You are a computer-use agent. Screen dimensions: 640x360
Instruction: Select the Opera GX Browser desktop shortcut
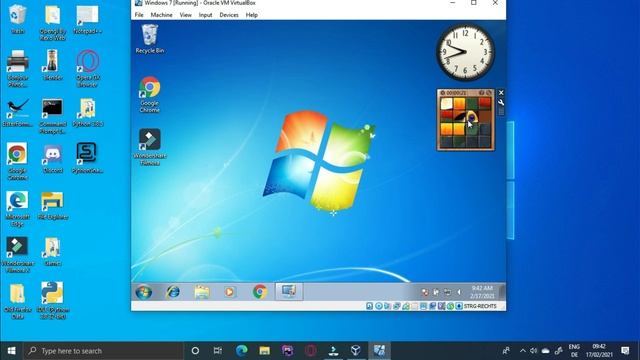tap(87, 69)
